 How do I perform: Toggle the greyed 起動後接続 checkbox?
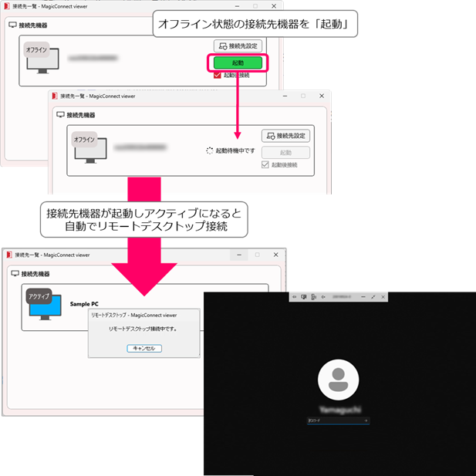click(265, 165)
